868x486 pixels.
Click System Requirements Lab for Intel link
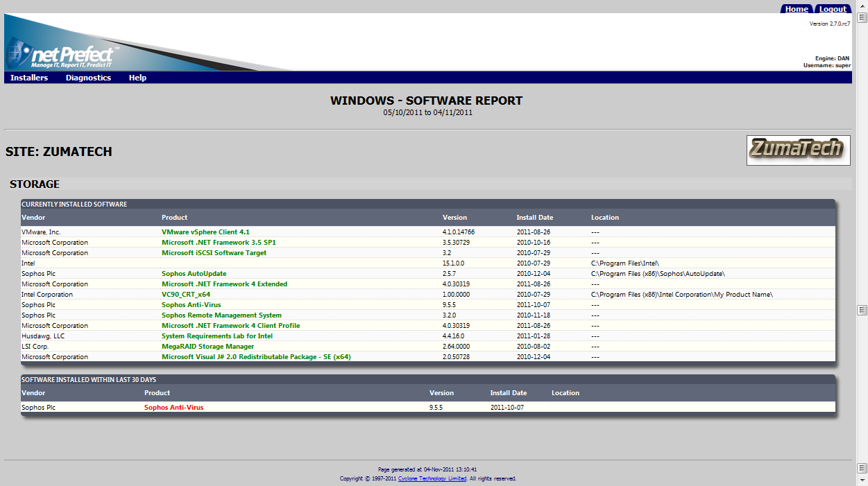[217, 336]
